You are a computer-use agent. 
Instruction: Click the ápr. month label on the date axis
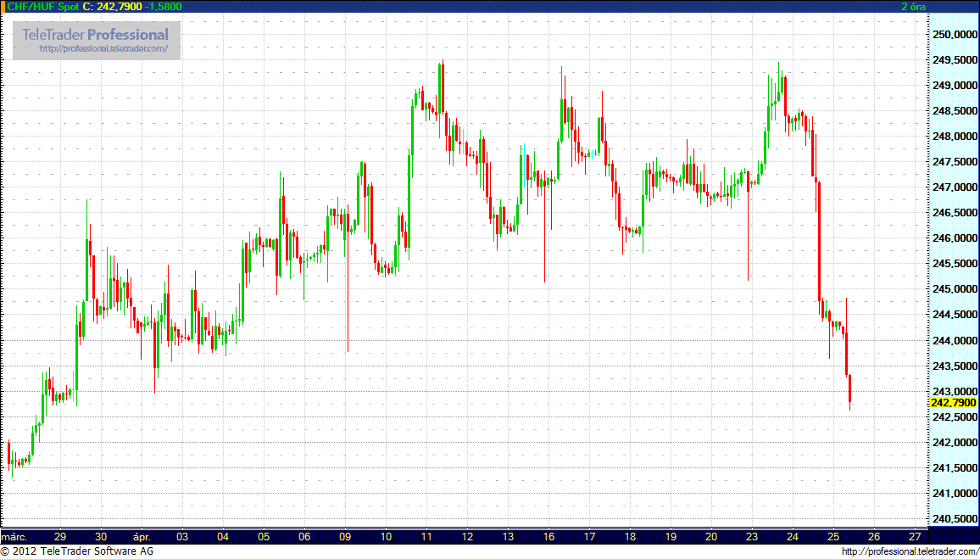point(142,537)
